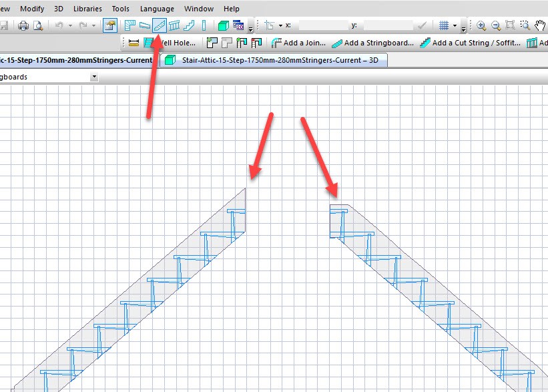Select the landing/tread view icon
Screen dimensions: 548x392
[145, 25]
